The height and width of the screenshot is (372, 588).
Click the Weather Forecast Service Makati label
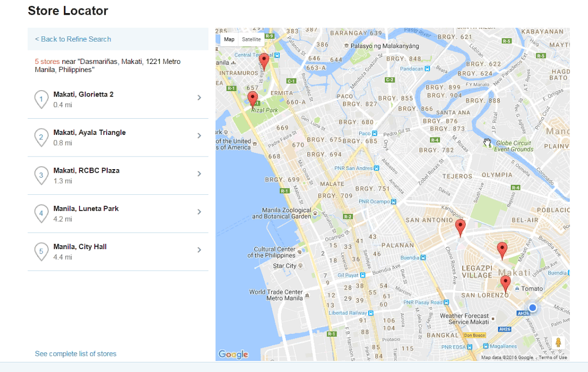pos(465,319)
